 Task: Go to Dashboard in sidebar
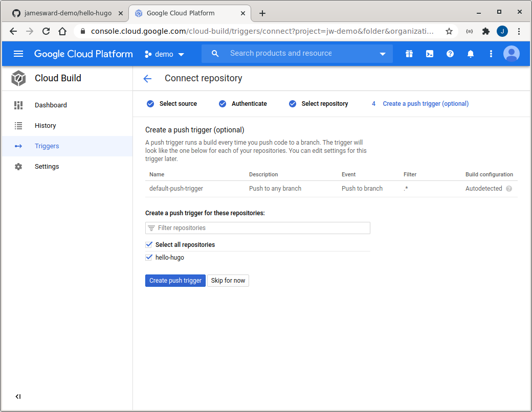pyautogui.click(x=51, y=105)
